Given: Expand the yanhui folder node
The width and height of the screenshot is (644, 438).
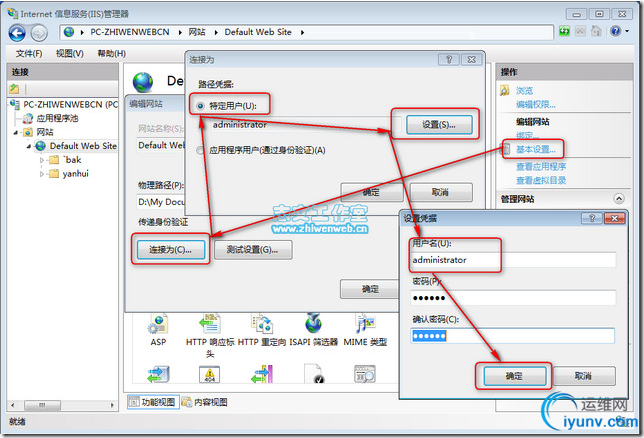Looking at the screenshot, I should (41, 174).
